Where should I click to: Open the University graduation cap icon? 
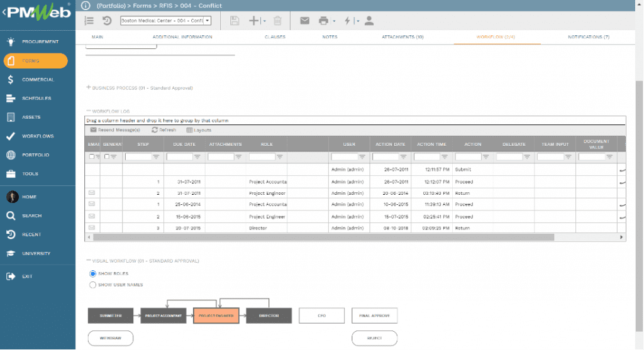(x=11, y=253)
